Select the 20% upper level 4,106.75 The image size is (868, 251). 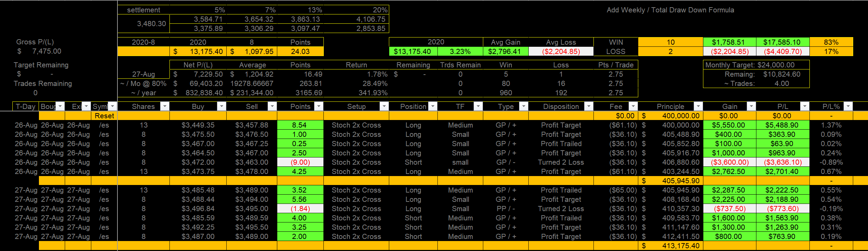point(356,19)
